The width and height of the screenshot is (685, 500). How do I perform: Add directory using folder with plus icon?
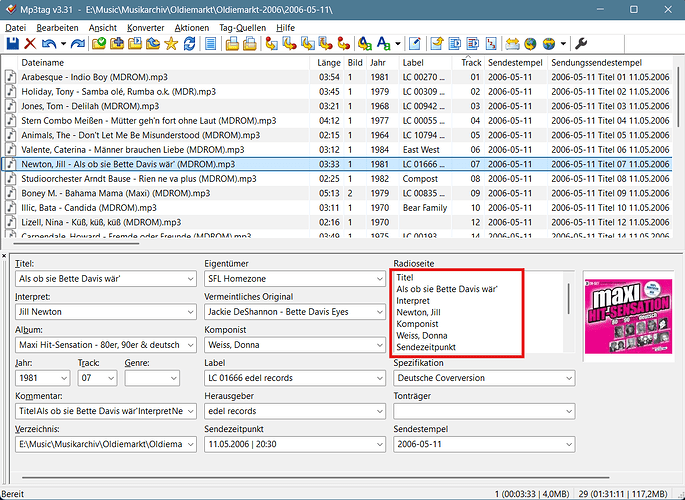117,44
